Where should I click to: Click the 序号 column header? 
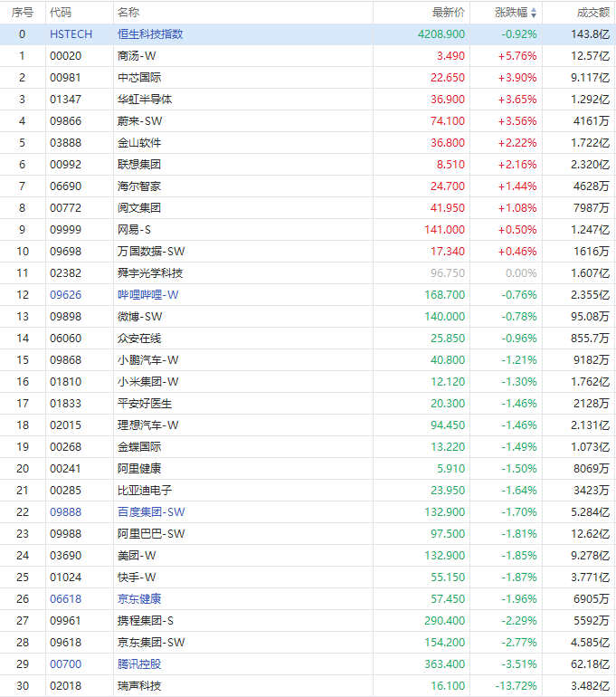click(x=23, y=13)
